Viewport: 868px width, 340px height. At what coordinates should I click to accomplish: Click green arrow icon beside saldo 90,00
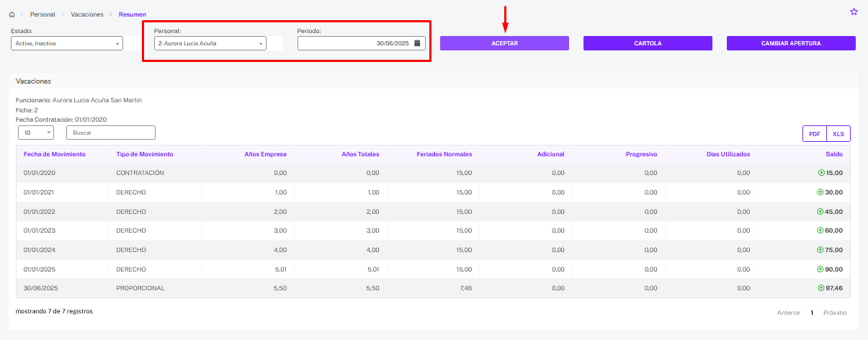(x=820, y=269)
